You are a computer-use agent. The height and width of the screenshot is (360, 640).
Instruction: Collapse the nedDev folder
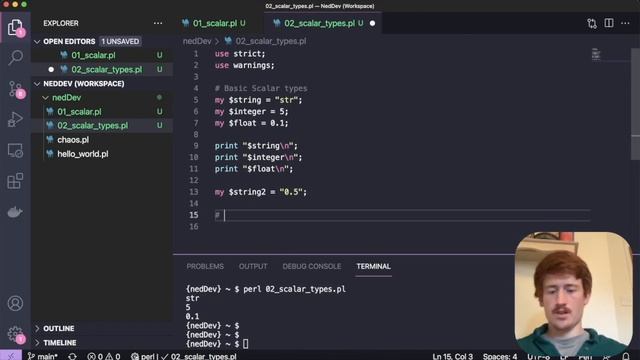tap(46, 98)
